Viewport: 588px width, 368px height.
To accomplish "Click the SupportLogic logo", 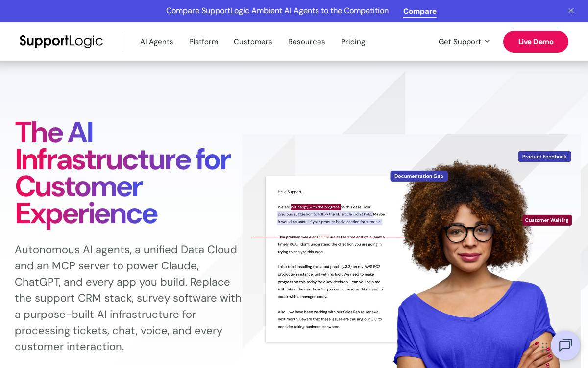I will [x=61, y=41].
